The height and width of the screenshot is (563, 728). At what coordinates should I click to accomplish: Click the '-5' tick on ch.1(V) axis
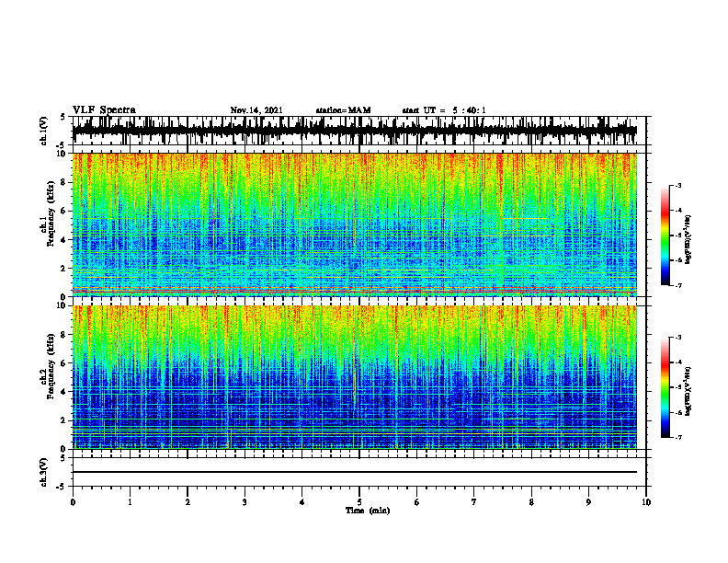[x=63, y=145]
